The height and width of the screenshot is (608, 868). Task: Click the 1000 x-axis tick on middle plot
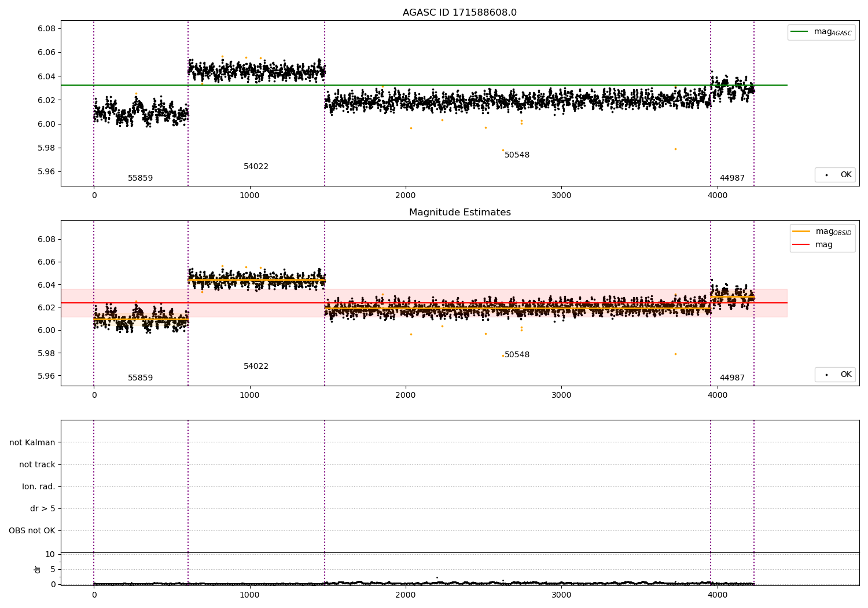point(249,395)
